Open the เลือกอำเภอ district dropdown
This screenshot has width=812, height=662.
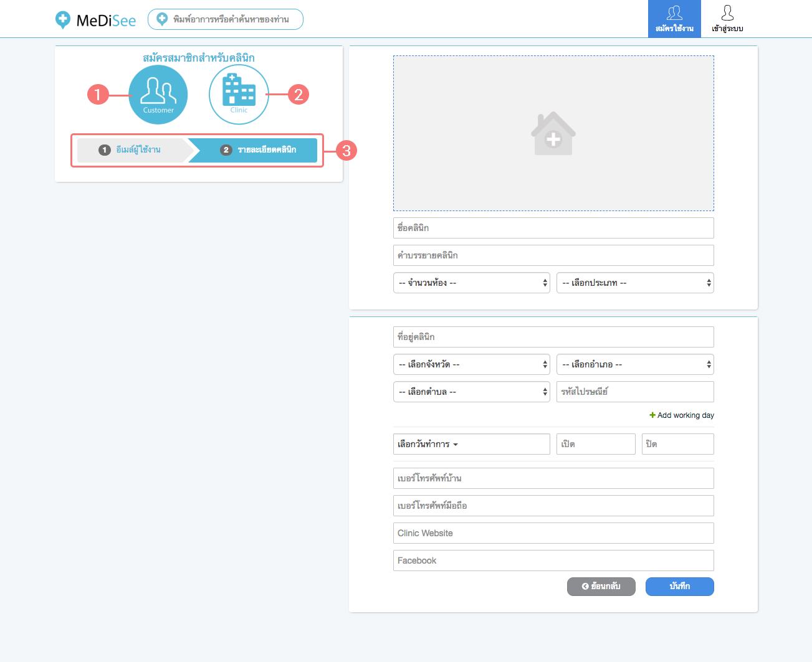[x=634, y=364]
